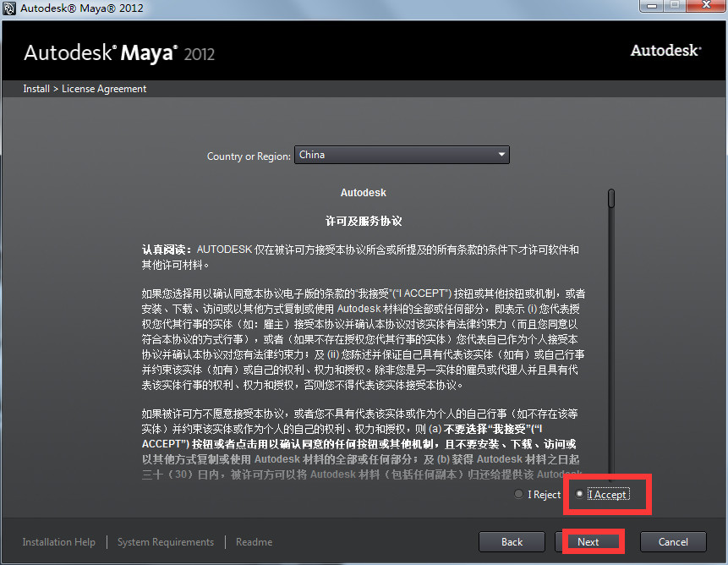Close the Maya installer window
The height and width of the screenshot is (565, 728).
[x=706, y=6]
